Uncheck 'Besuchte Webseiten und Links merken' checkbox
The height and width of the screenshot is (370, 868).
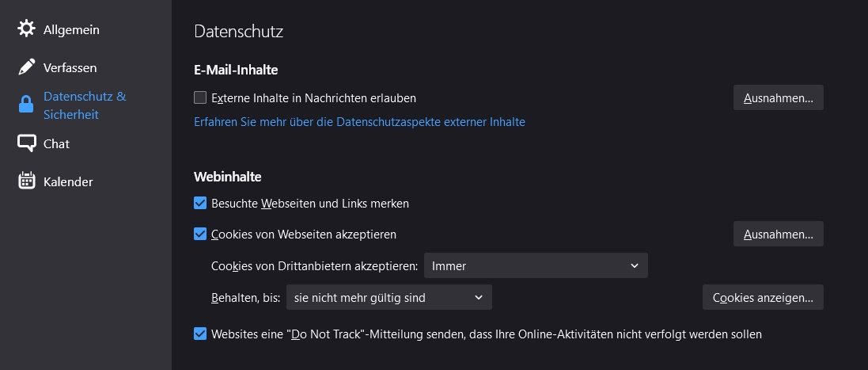(x=200, y=204)
